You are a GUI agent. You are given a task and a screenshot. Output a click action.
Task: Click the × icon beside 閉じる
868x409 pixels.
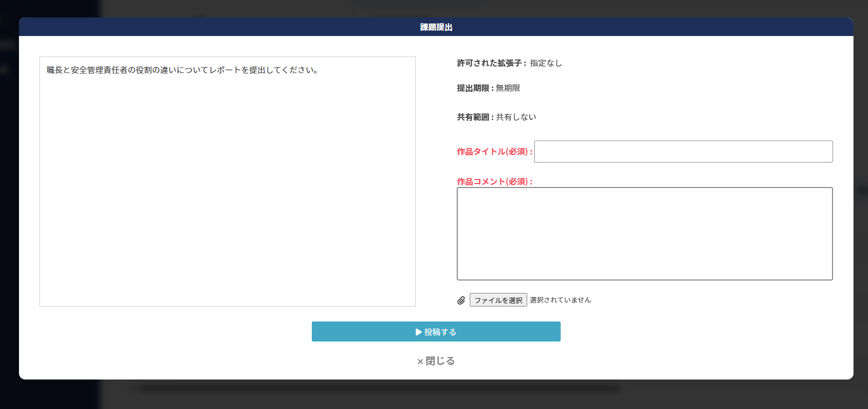(x=420, y=361)
